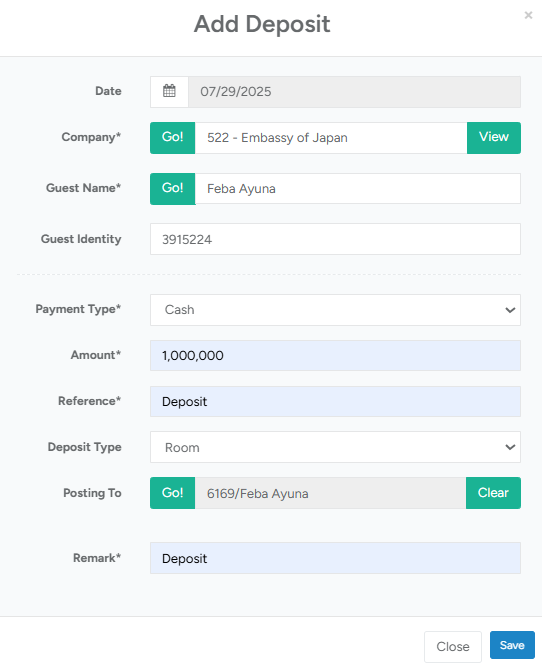Select the Reference input field
Image resolution: width=542 pixels, height=667 pixels.
pyautogui.click(x=335, y=402)
